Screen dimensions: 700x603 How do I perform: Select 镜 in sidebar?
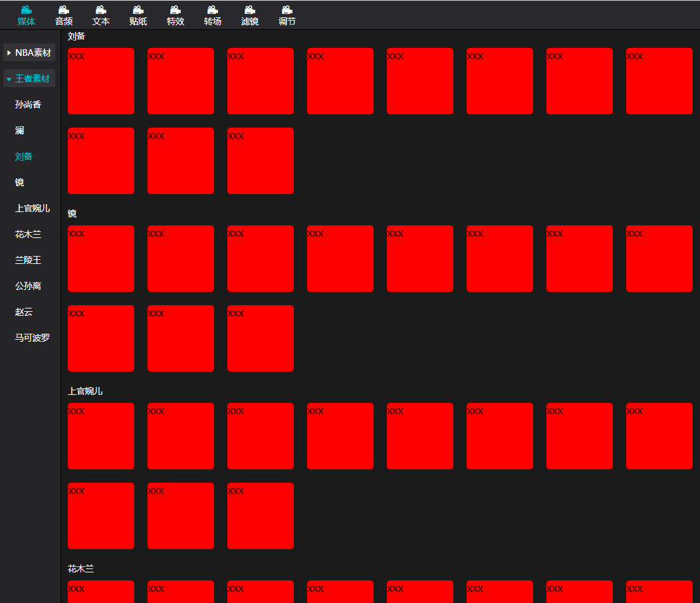(19, 182)
